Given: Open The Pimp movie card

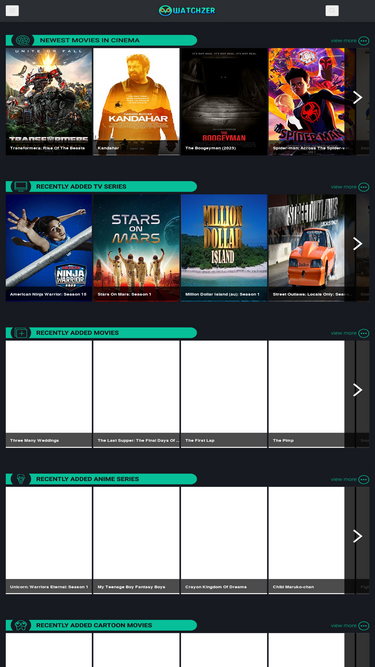Looking at the screenshot, I should click(x=312, y=394).
